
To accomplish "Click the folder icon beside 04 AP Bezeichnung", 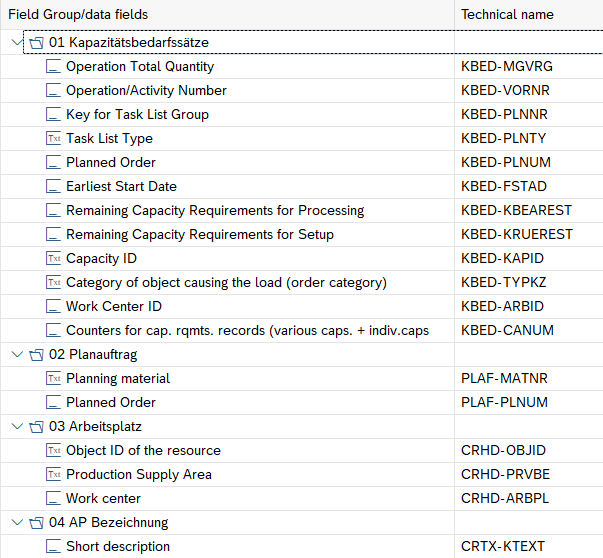I will pyautogui.click(x=36, y=523).
